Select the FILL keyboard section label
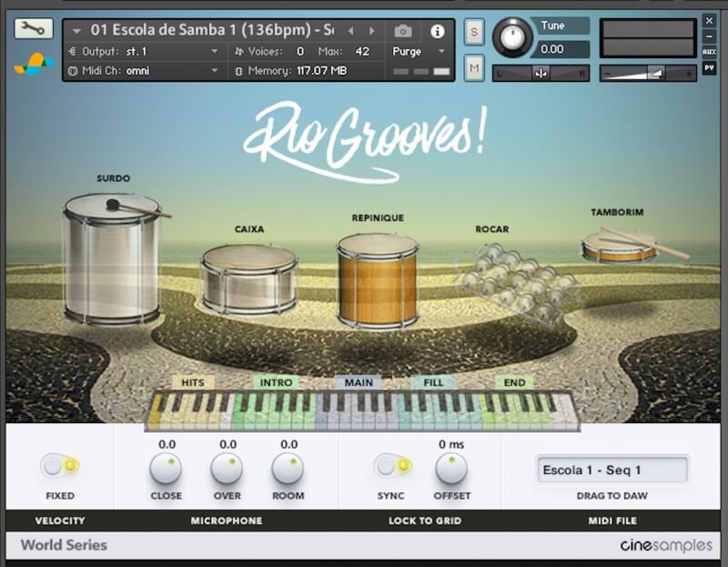The image size is (728, 567). (433, 382)
